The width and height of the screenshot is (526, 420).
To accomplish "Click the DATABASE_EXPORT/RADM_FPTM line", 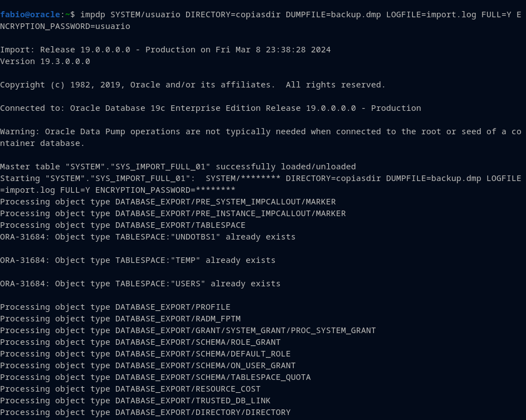I will (120, 319).
